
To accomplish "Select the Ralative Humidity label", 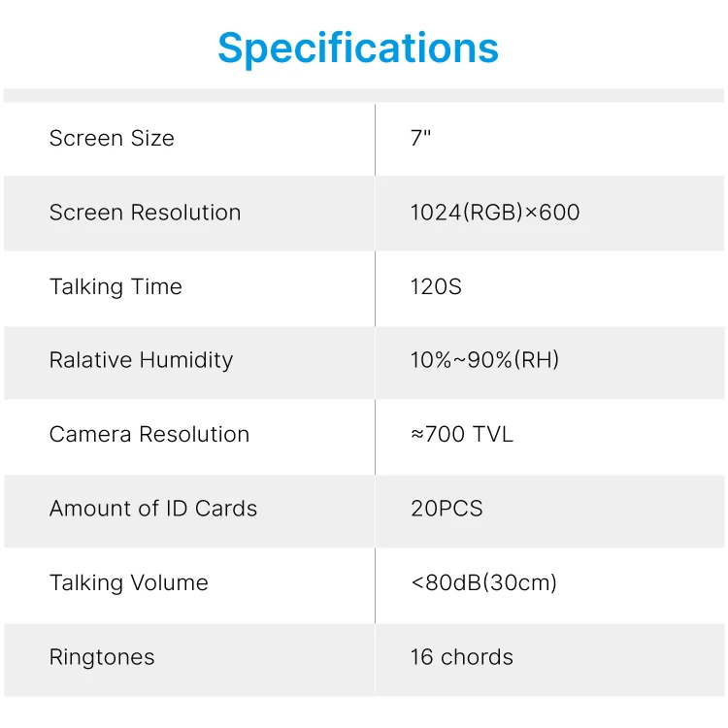I will (142, 361).
